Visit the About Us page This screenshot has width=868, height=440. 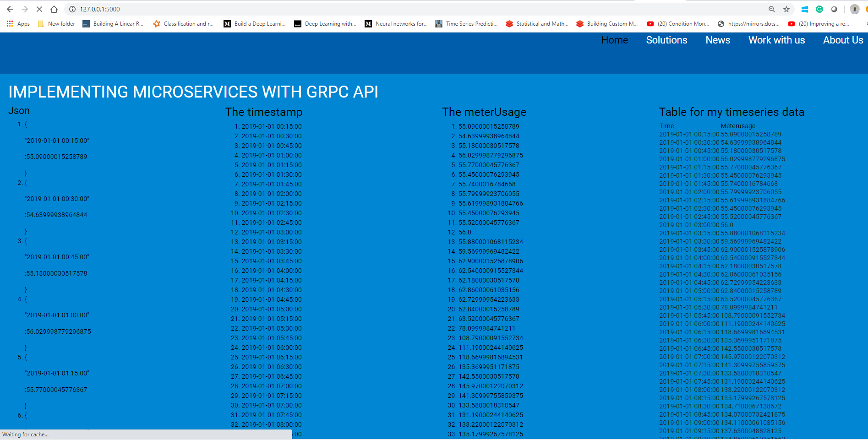843,40
